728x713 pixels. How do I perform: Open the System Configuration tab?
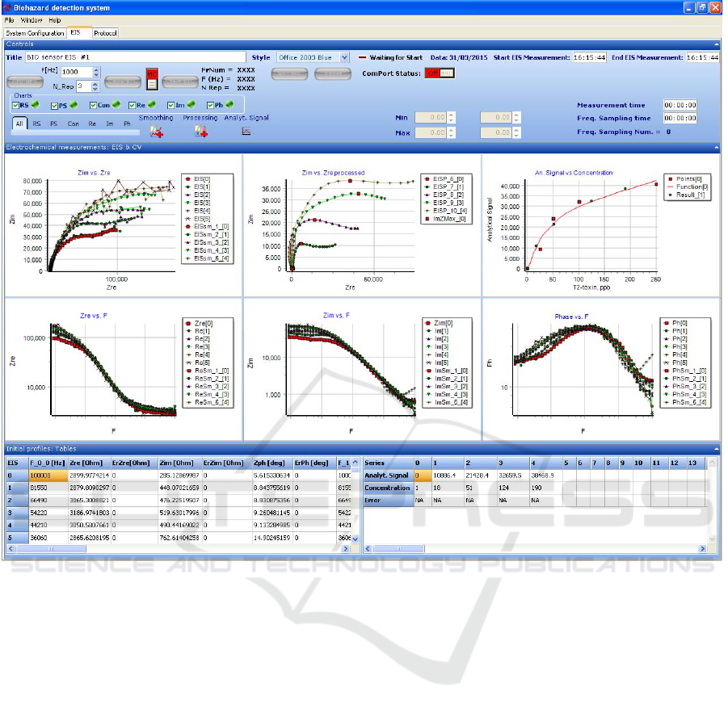point(35,33)
